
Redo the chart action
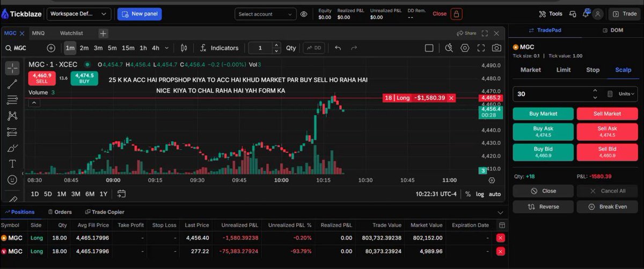pos(354,48)
